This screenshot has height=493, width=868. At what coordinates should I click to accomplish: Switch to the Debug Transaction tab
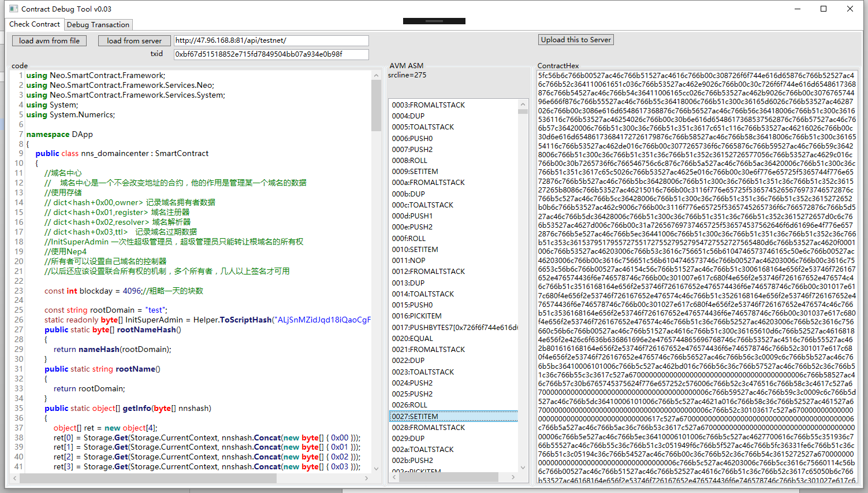[98, 24]
